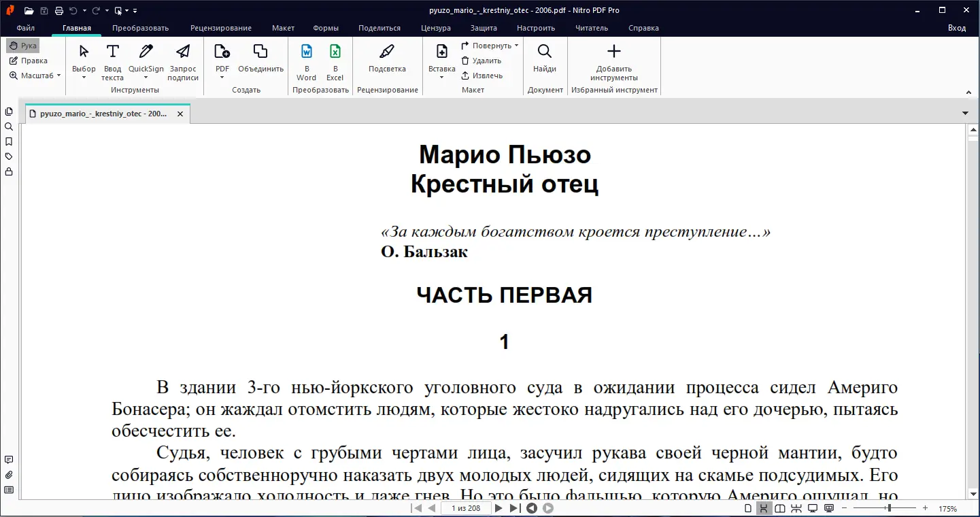Adjust the zoom slider in status bar
This screenshot has height=517, width=980.
[889, 508]
